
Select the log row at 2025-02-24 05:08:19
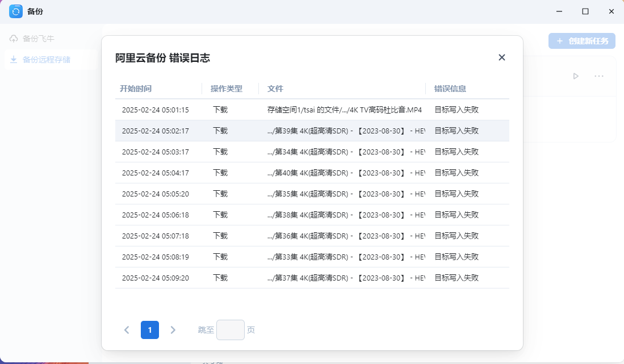(312, 257)
